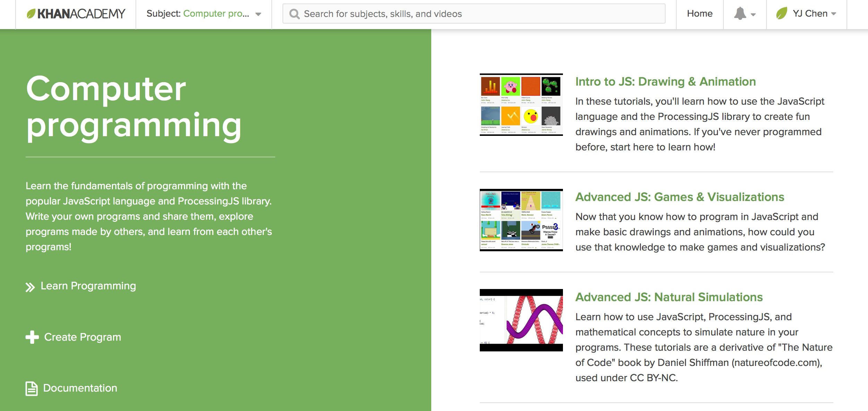Click the YJ Chen username
Image resolution: width=868 pixels, height=411 pixels.
(810, 14)
